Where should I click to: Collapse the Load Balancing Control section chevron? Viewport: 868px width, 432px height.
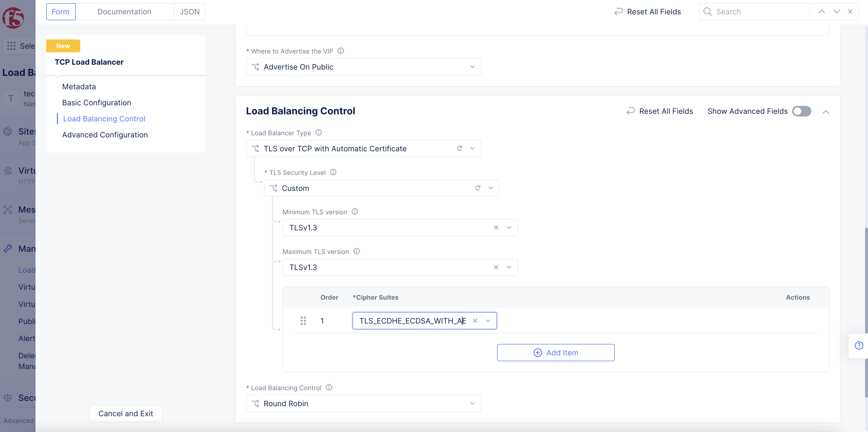(826, 112)
